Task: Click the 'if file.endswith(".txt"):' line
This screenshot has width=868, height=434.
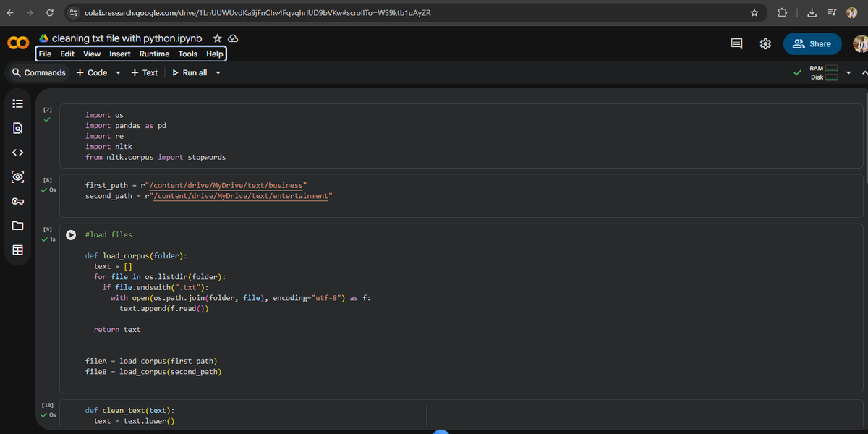Action: click(x=156, y=288)
